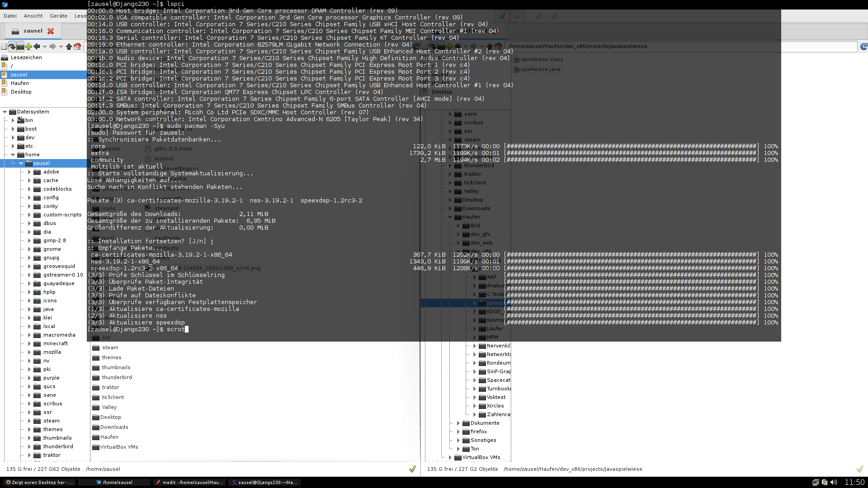The height and width of the screenshot is (488, 868).
Task: Click the home folder icon in left toolbar
Action: point(77,47)
